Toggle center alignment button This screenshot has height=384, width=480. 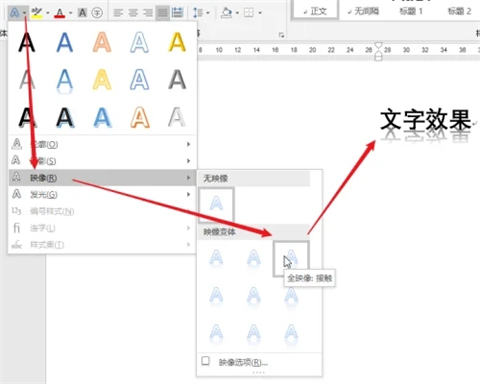(133, 13)
